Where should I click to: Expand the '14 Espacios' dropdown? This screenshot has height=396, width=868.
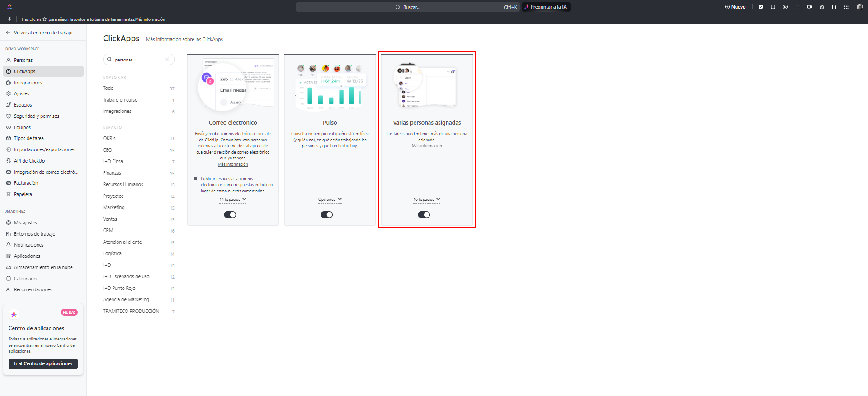(233, 200)
